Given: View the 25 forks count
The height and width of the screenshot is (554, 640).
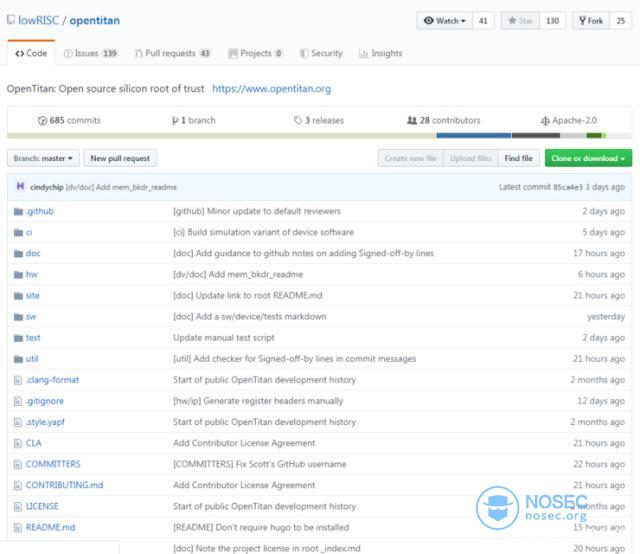Looking at the screenshot, I should point(621,21).
